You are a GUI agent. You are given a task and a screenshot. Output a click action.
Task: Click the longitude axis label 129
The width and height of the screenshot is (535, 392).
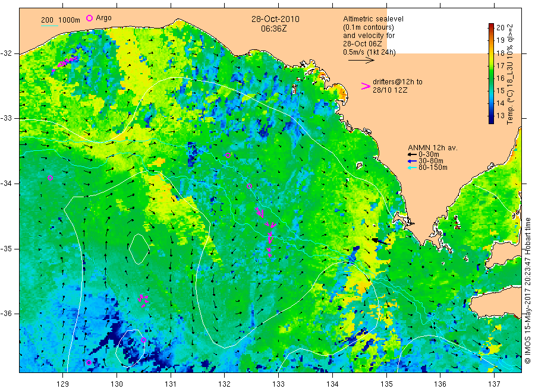[x=63, y=384]
